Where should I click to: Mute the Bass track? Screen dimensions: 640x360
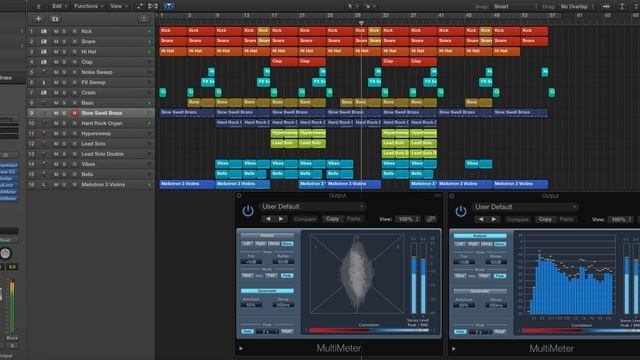pos(56,102)
